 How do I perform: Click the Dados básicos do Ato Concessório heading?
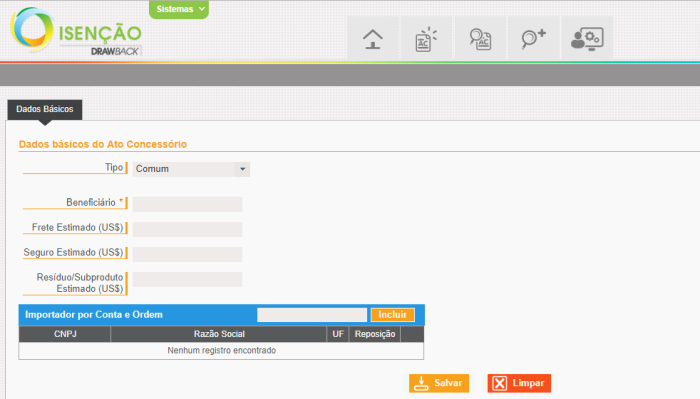coord(103,144)
